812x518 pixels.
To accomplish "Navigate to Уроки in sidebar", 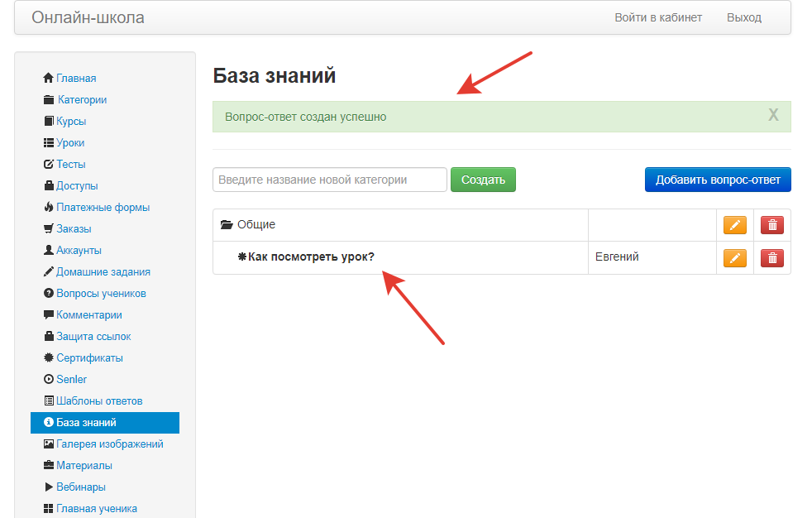I will tap(70, 143).
